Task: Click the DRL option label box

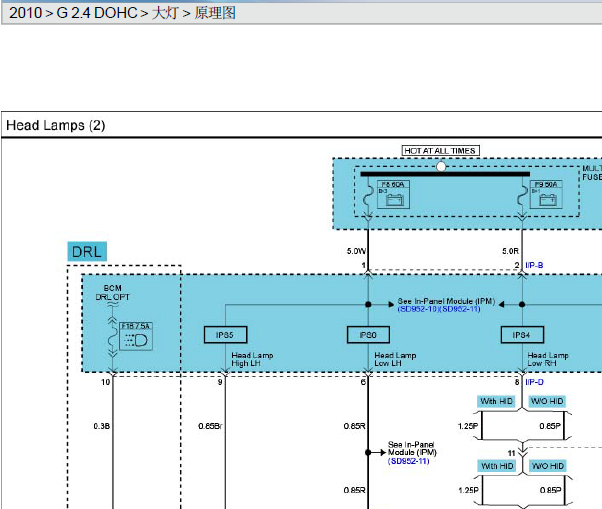Action: click(87, 252)
